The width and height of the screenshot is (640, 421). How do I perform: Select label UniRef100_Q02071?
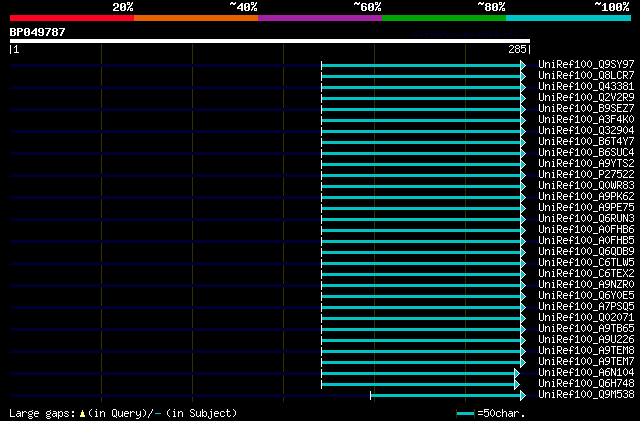pos(586,318)
